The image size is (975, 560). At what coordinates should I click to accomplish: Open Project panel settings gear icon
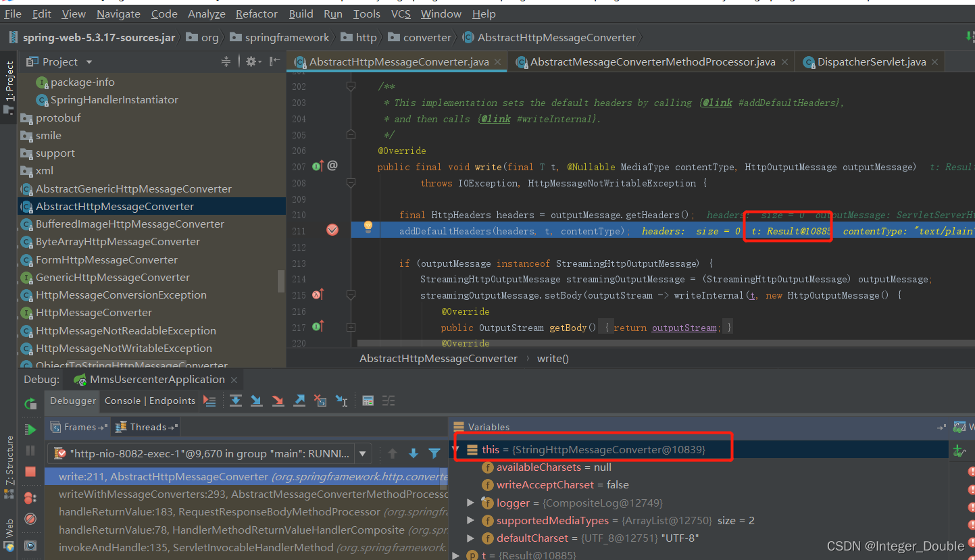[x=253, y=61]
